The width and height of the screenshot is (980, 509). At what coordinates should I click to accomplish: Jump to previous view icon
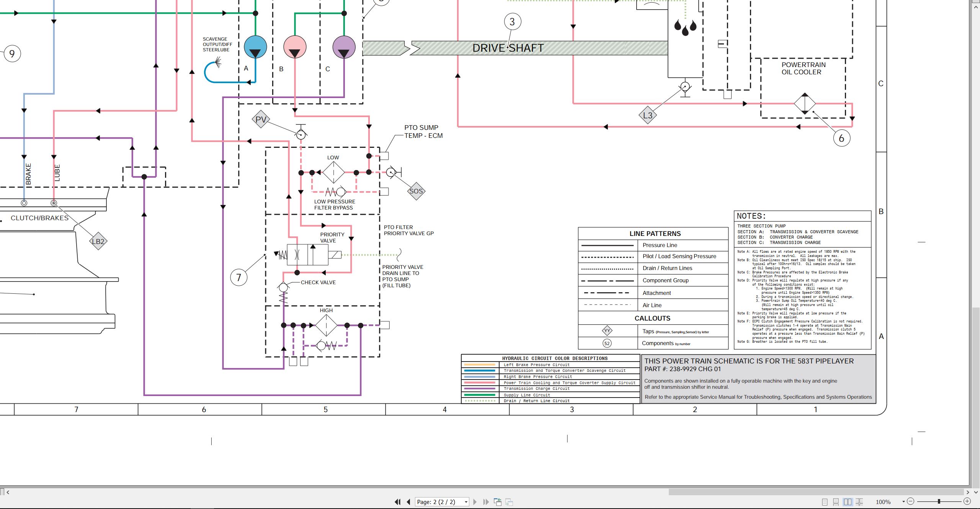(x=498, y=502)
